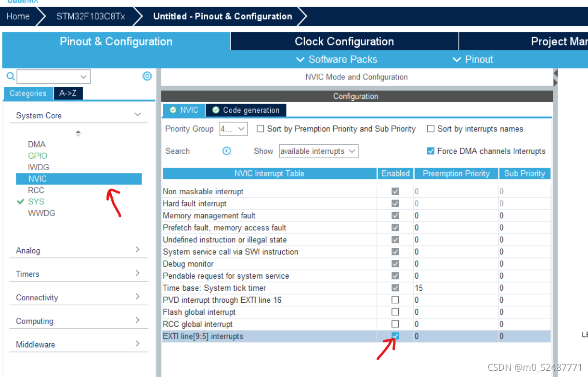Uncheck Force DMA channels Interrupts
Viewport: 588px width, 377px height.
click(x=431, y=151)
